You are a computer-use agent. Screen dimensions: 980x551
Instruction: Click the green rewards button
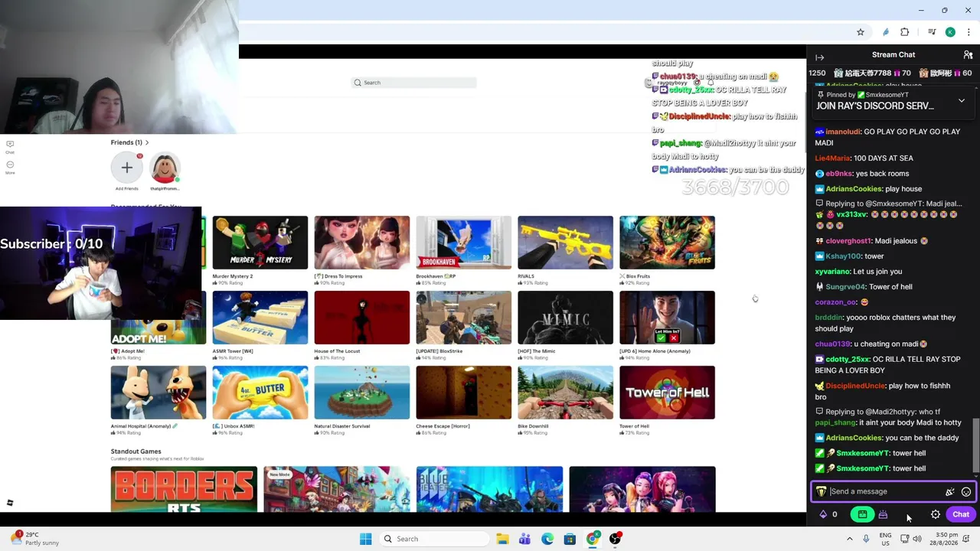[x=862, y=515]
